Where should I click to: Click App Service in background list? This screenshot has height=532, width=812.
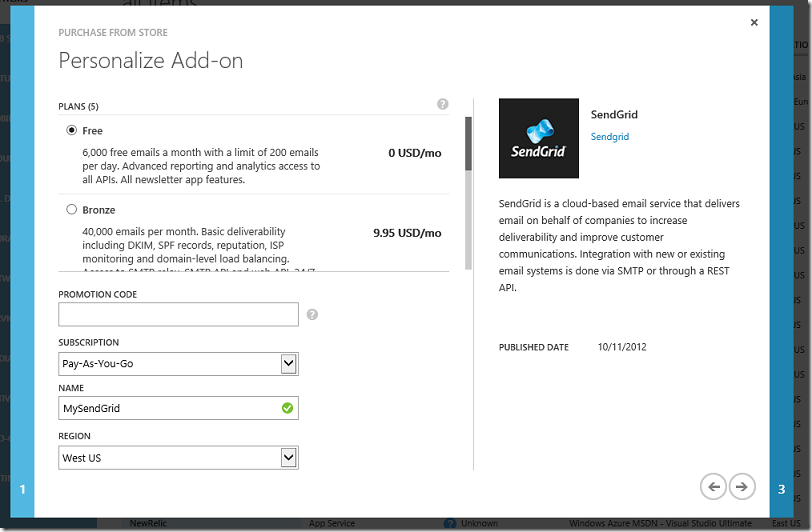332,523
